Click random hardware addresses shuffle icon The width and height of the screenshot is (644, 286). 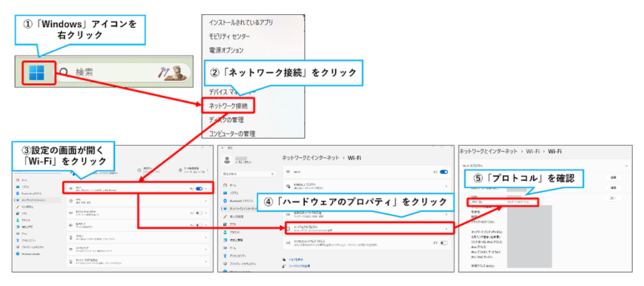pos(288,243)
